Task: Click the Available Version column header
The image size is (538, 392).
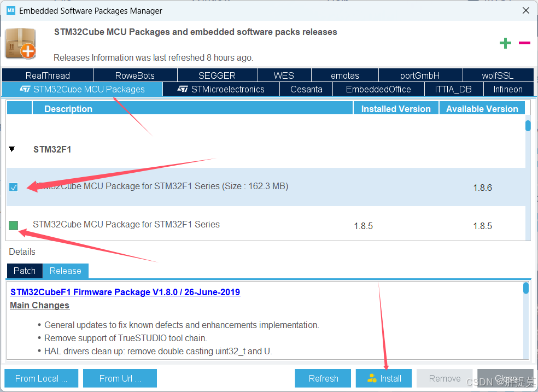Action: pyautogui.click(x=482, y=109)
